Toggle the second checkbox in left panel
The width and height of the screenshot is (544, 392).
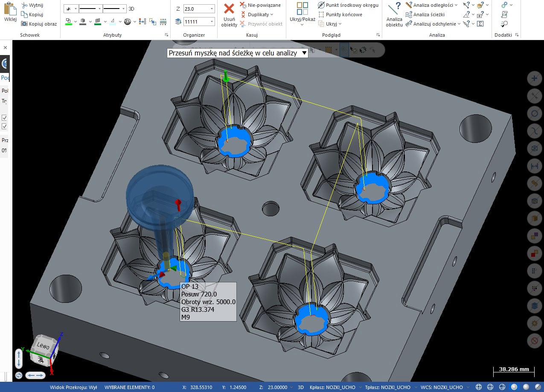4,126
